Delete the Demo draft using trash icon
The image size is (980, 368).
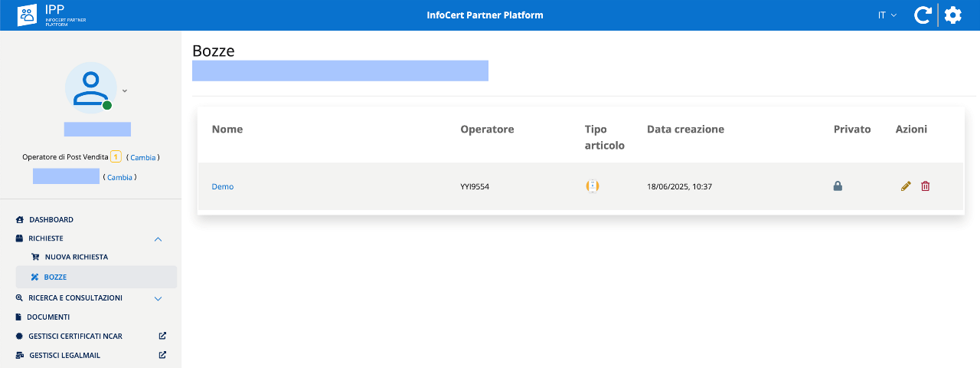coord(925,186)
